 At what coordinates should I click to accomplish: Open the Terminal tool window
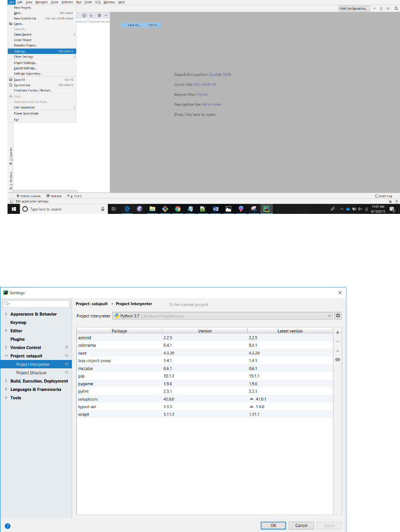54,196
